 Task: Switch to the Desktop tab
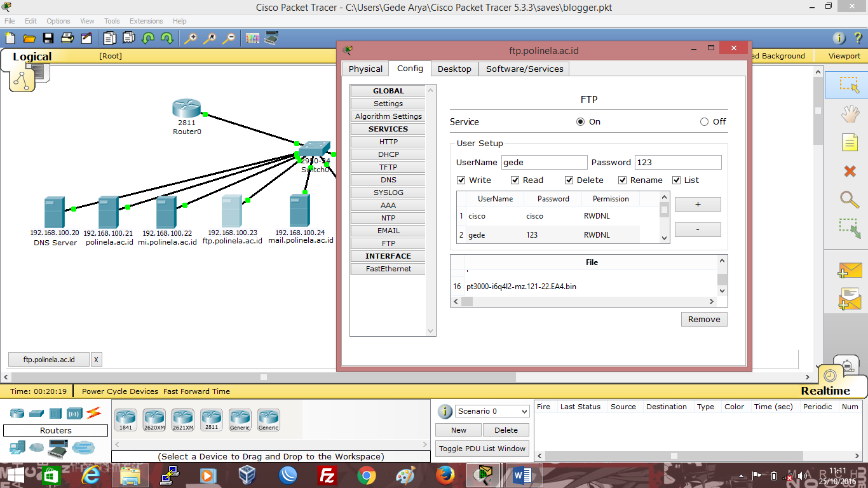coord(454,69)
